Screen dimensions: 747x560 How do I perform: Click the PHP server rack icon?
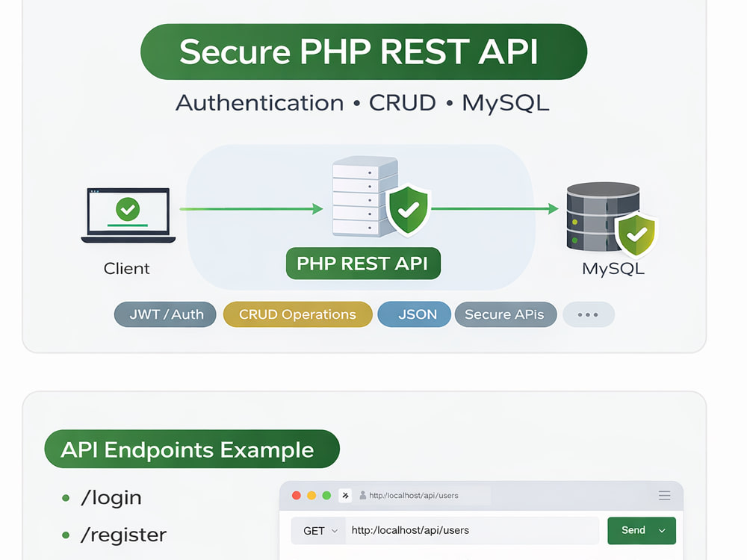[365, 196]
